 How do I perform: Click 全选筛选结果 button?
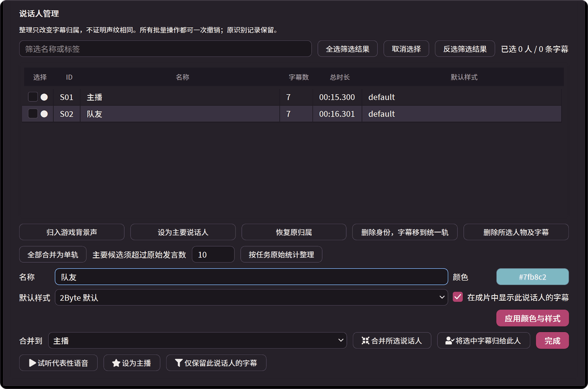(x=348, y=48)
